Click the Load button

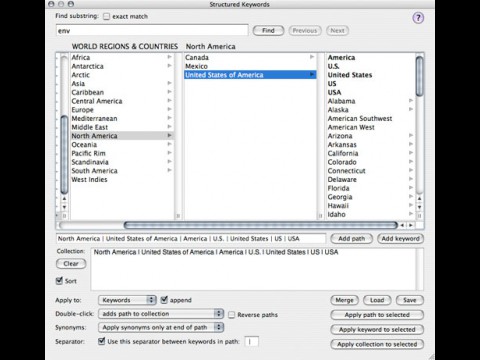click(x=377, y=300)
